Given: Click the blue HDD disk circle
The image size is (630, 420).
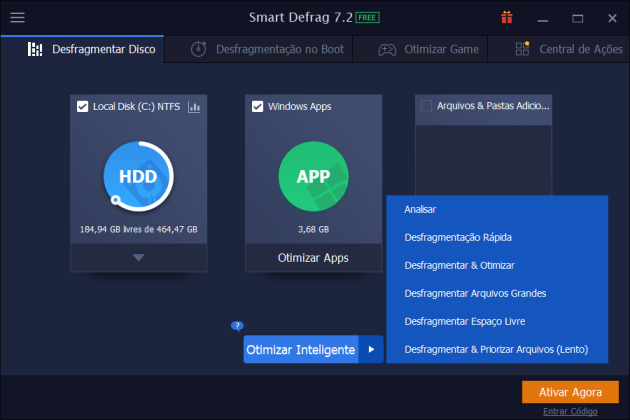Looking at the screenshot, I should coord(139,176).
